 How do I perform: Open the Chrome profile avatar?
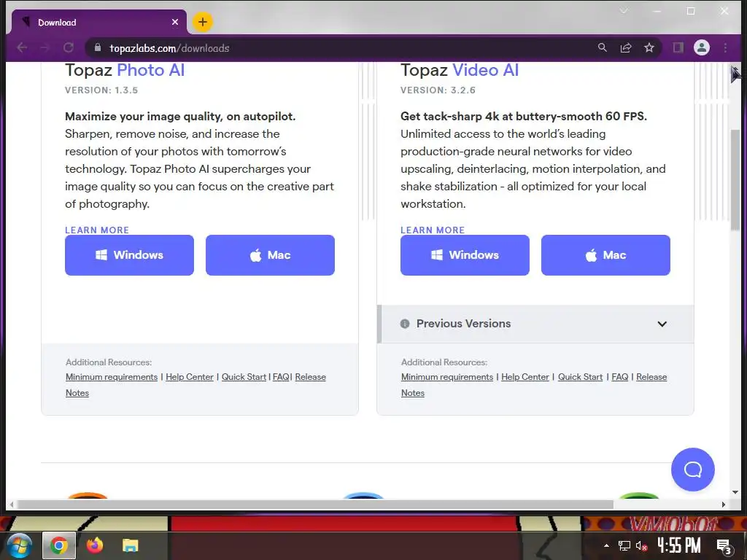pos(702,47)
